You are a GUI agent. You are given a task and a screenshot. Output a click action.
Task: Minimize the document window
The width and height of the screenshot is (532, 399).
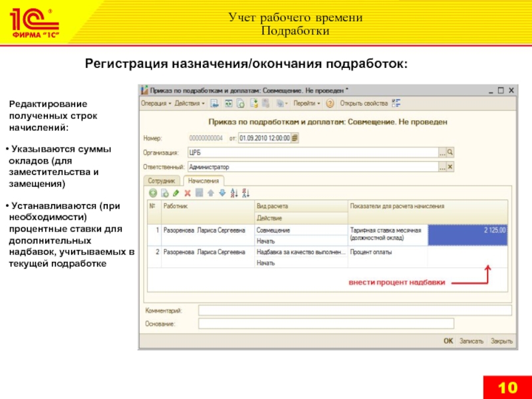(491, 91)
